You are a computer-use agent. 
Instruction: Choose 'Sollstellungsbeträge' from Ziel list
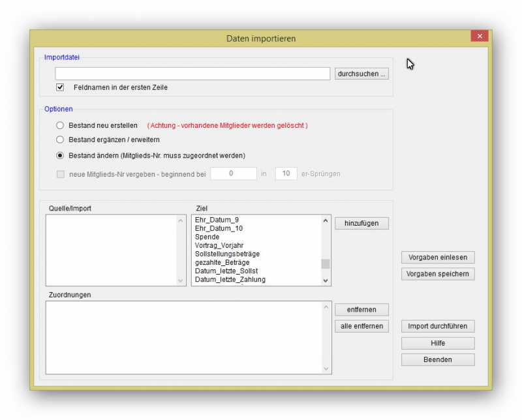point(227,254)
